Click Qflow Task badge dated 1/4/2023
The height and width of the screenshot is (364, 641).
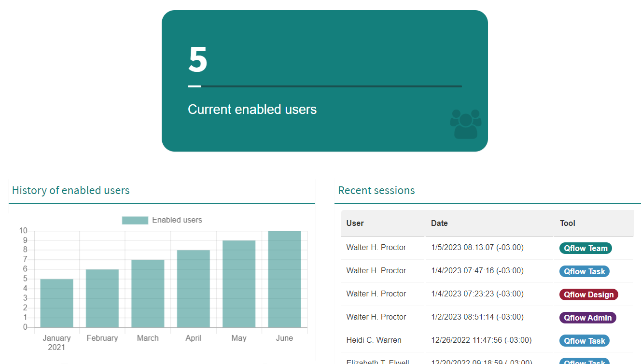coord(584,271)
